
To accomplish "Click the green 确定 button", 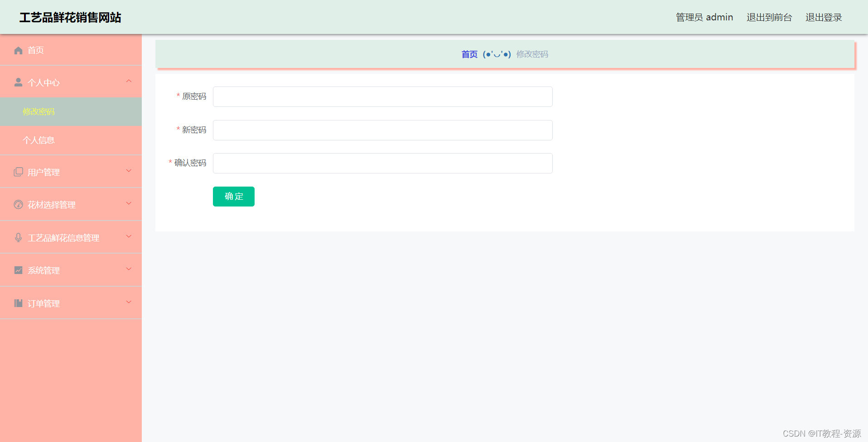I will 234,197.
